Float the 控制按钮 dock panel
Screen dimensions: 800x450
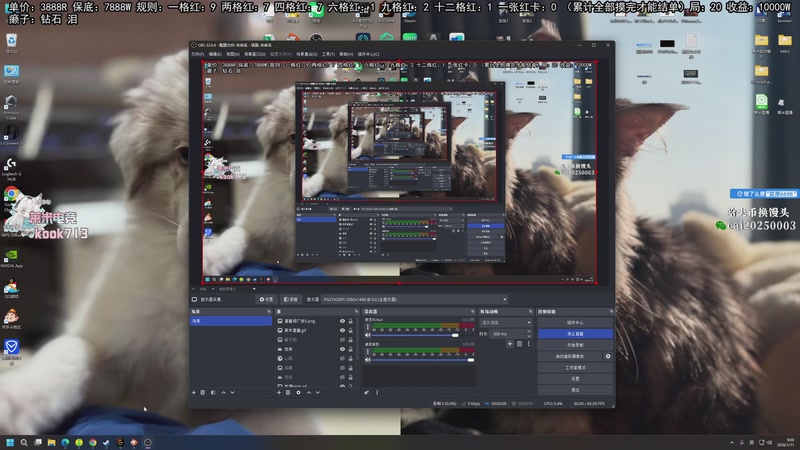tap(611, 311)
